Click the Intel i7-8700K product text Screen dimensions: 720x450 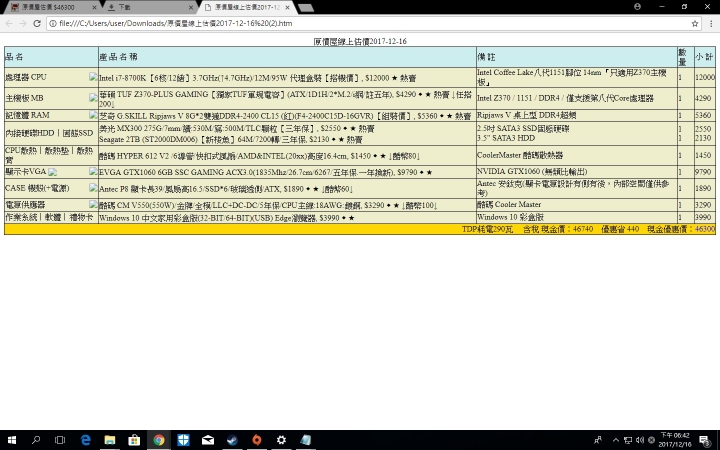click(258, 78)
